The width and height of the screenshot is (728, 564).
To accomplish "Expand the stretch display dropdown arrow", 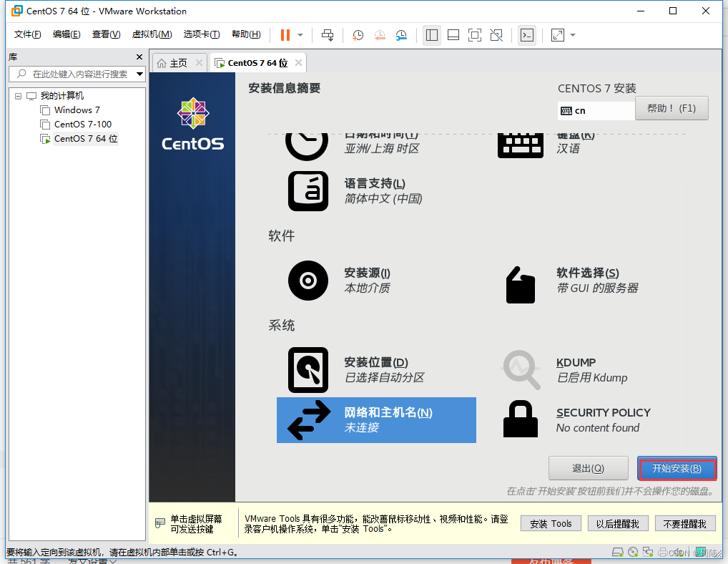I will (573, 35).
